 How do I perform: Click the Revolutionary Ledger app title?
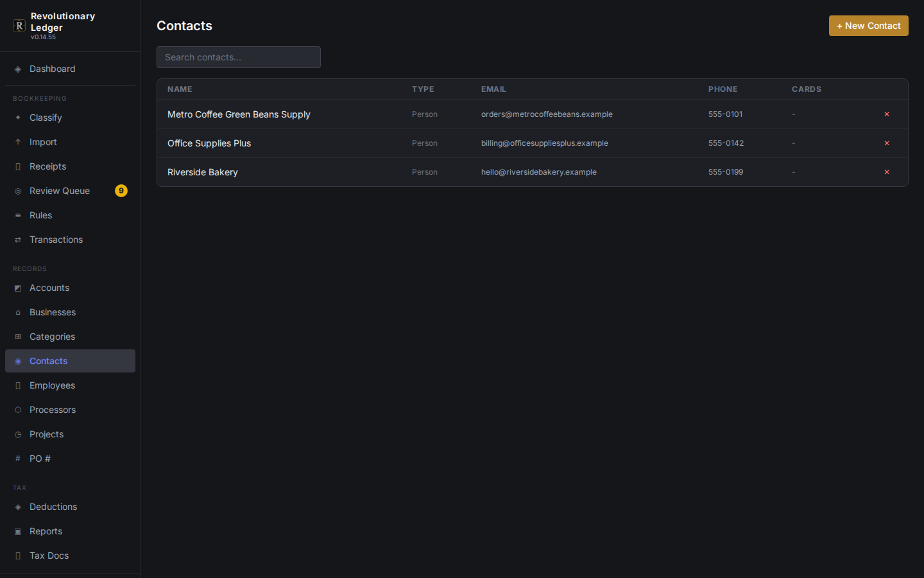(63, 22)
